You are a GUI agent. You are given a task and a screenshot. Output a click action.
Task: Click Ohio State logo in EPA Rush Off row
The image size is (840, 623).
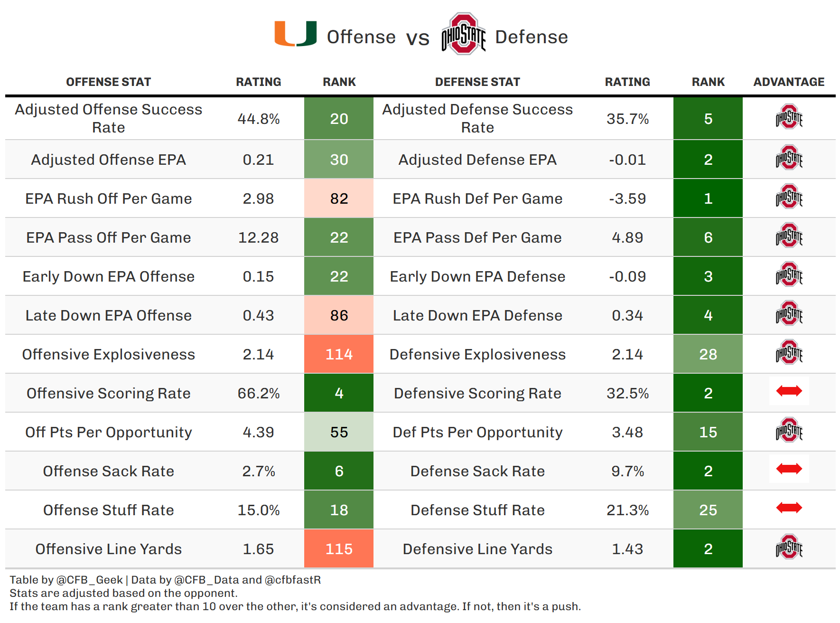click(x=789, y=197)
